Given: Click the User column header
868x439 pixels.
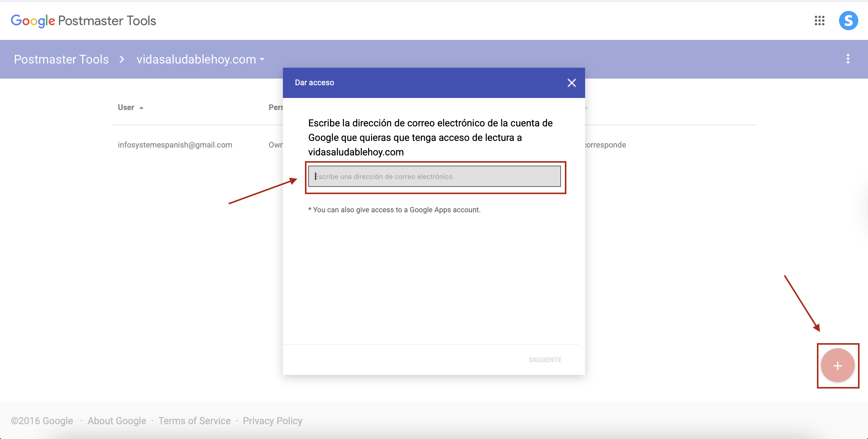Looking at the screenshot, I should coord(126,108).
